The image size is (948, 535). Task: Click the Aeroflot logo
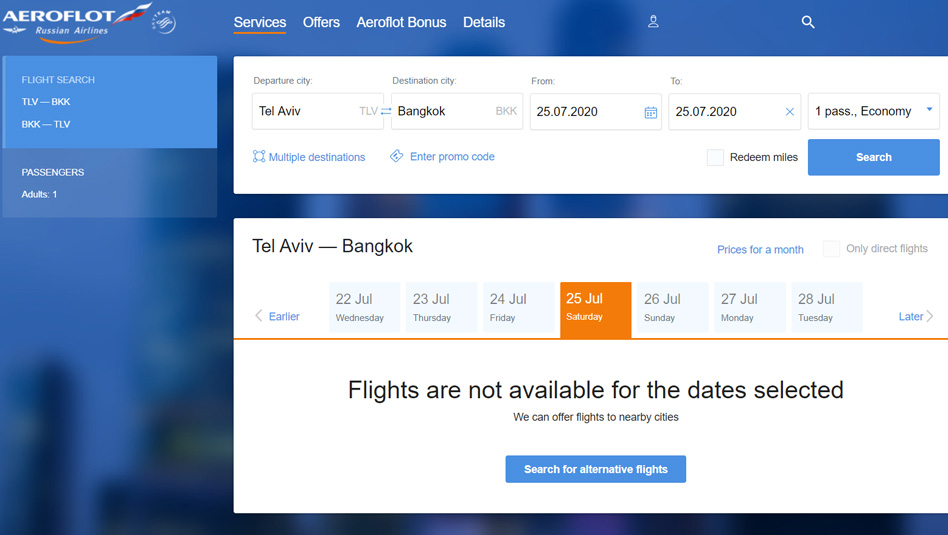point(70,22)
